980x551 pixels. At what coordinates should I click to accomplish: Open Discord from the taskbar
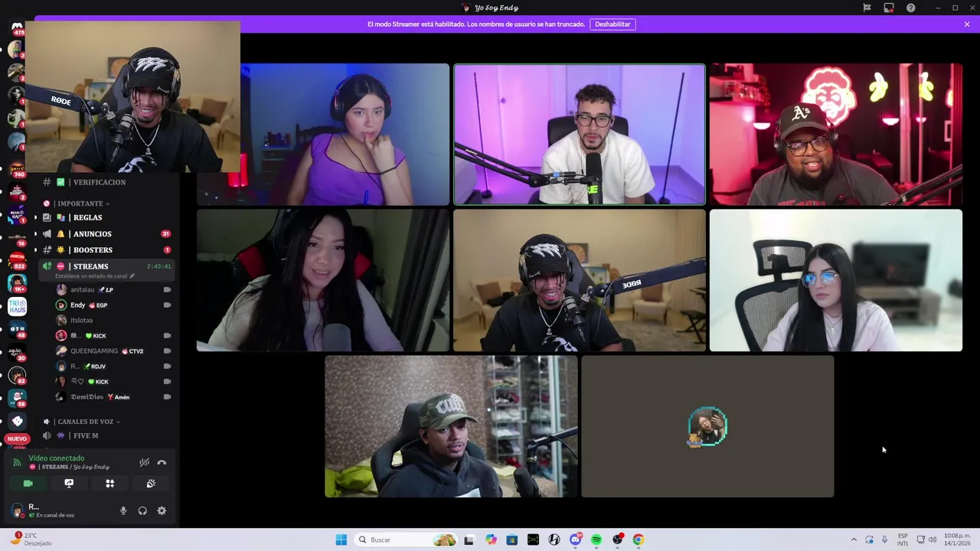575,540
